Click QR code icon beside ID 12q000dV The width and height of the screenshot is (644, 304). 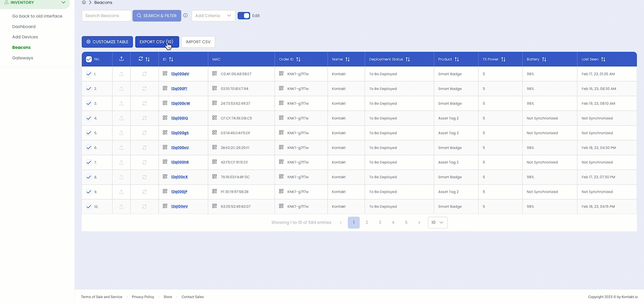click(165, 73)
